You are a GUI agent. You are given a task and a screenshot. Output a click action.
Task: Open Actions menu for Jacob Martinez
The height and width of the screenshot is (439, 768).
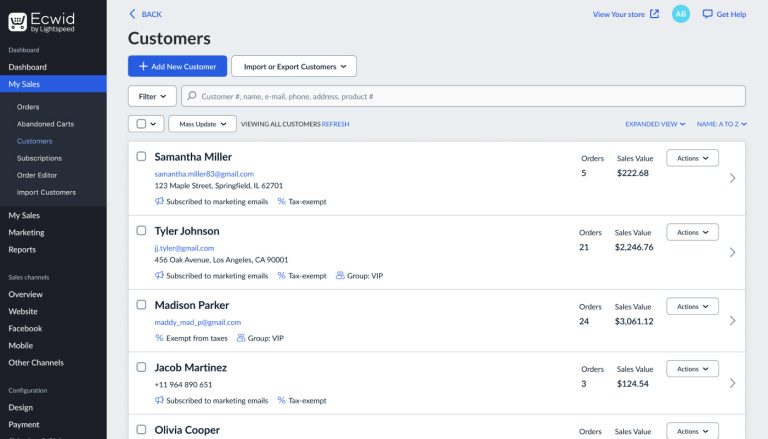tap(693, 369)
